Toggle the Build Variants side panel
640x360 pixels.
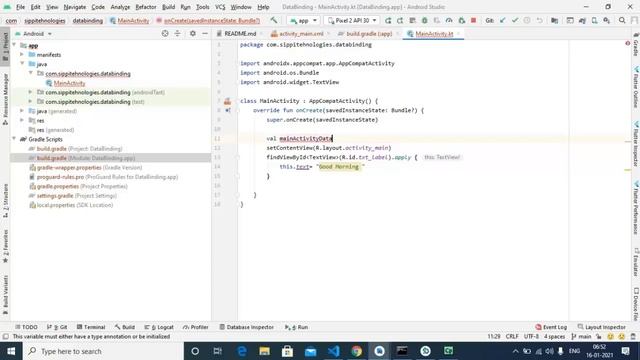5,295
